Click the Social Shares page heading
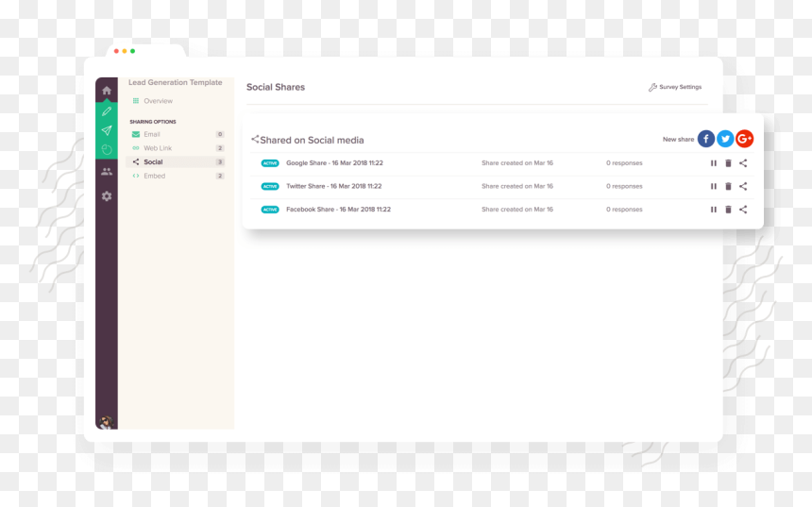 tap(276, 87)
